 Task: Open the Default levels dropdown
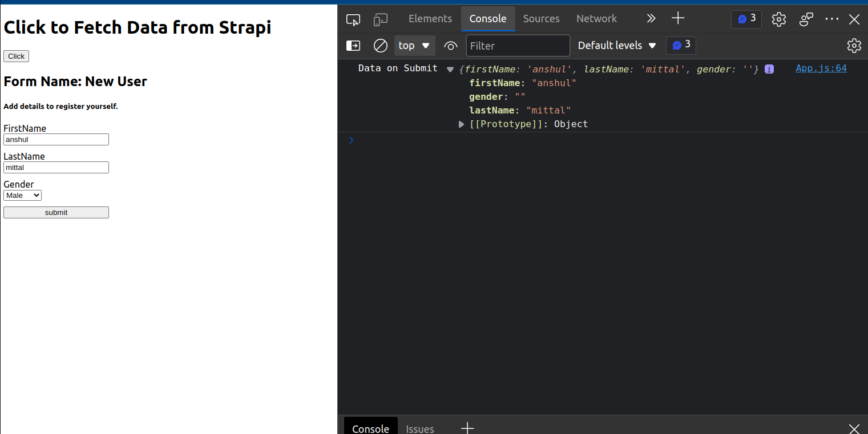click(x=617, y=45)
